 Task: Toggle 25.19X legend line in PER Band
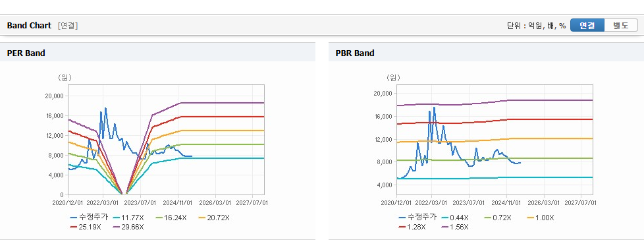coord(86,227)
